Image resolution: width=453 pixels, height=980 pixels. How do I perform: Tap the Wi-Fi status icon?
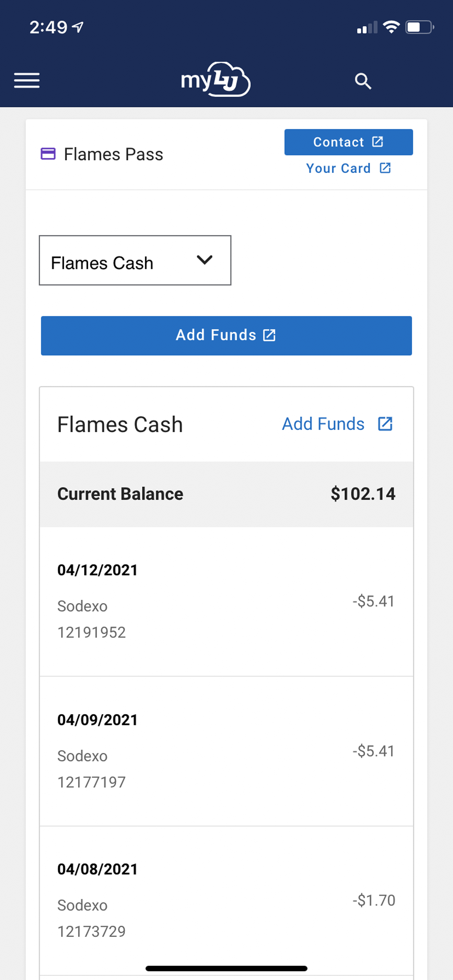[x=391, y=27]
